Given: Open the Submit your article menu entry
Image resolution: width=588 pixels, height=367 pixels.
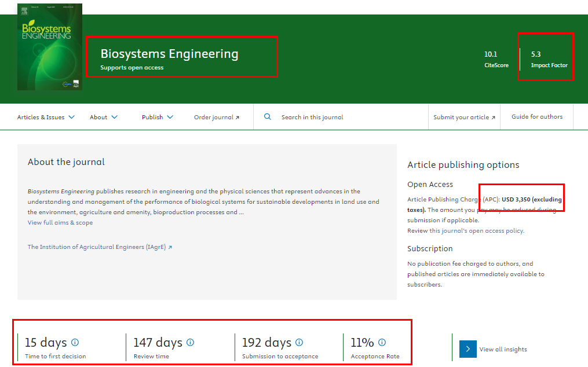Looking at the screenshot, I should [x=461, y=116].
